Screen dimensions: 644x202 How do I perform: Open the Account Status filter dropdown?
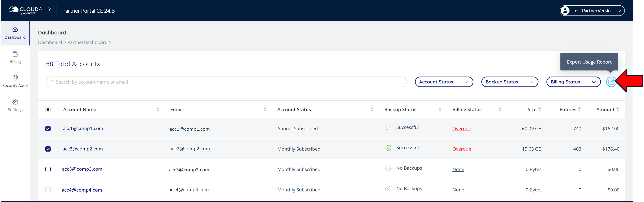tap(444, 82)
